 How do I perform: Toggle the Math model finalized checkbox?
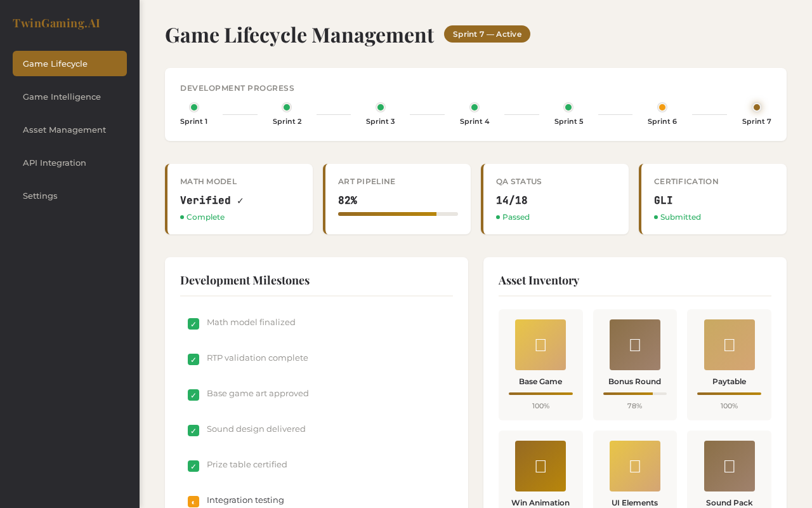tap(193, 324)
